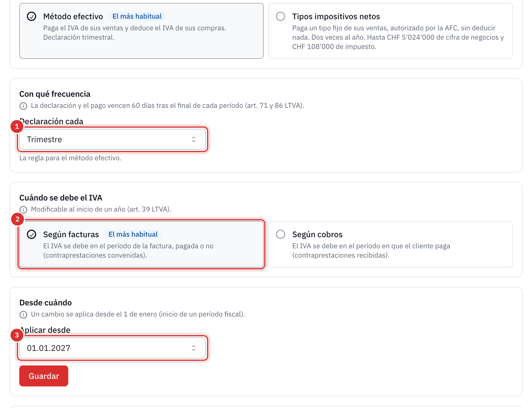532x408 pixels.
Task: Open the Aplicar desde date dropdown
Action: [x=113, y=348]
